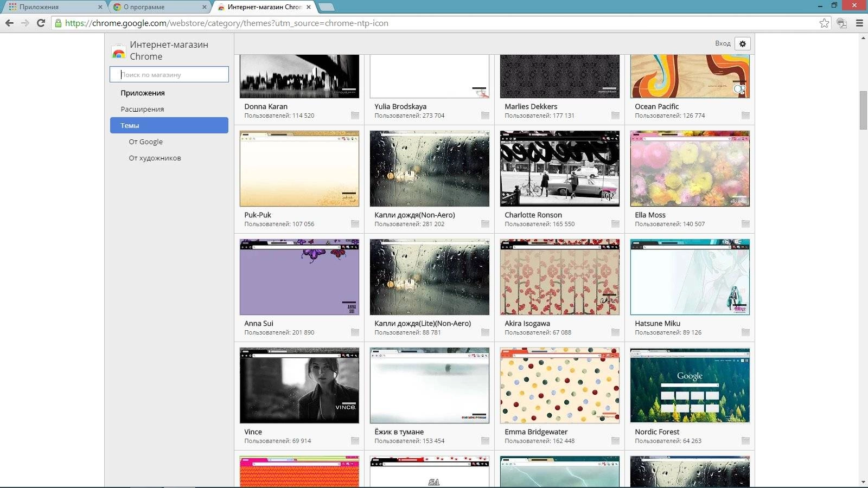Filter themes by От Google
Screen dimensions: 868x488
(x=145, y=142)
